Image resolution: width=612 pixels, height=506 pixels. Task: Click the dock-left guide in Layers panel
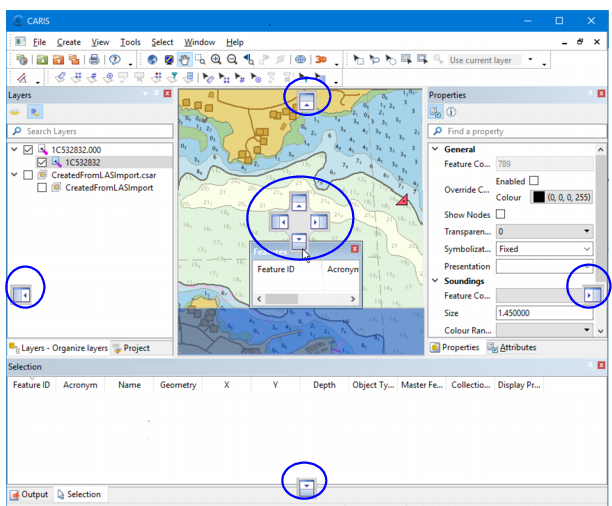[23, 295]
